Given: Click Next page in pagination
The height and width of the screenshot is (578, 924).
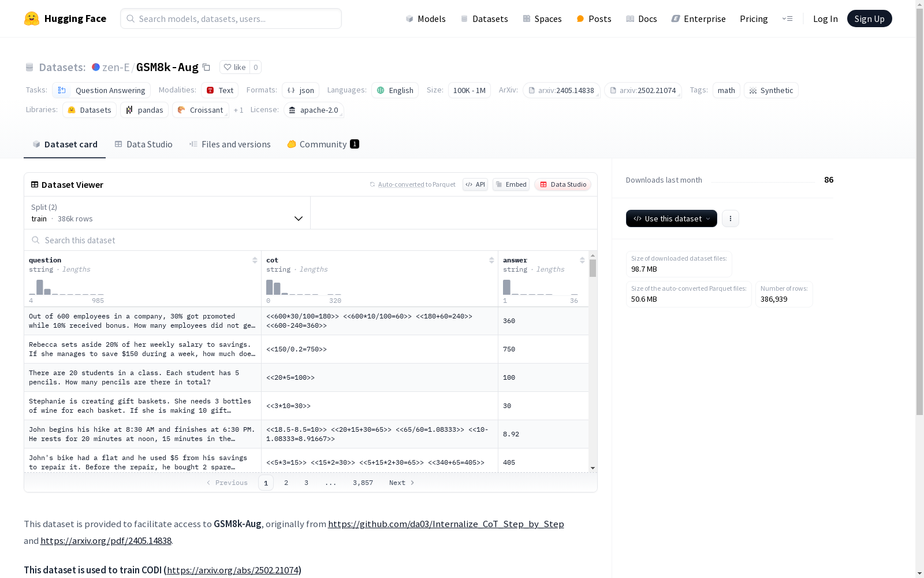Looking at the screenshot, I should (401, 483).
